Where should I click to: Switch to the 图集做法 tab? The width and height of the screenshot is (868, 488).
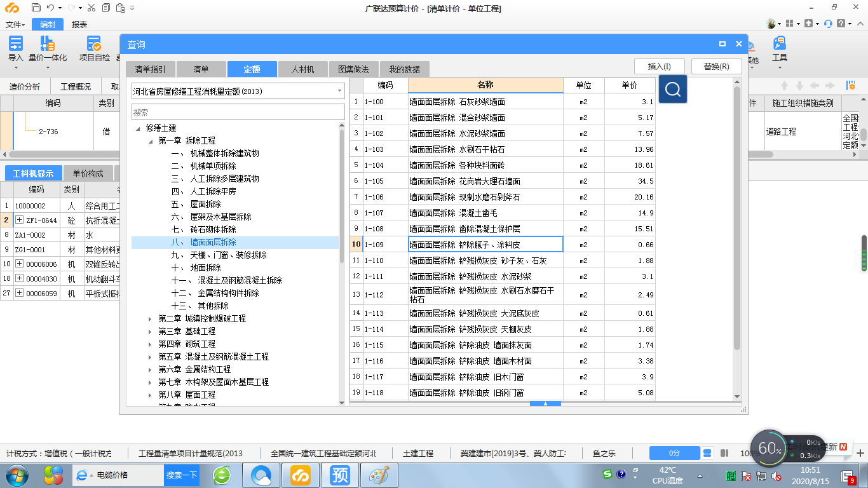(353, 69)
